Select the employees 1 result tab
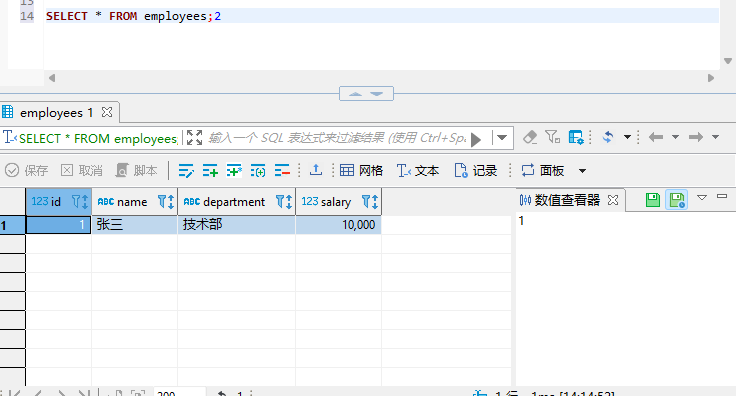Screen dimensions: 736x396 56,113
